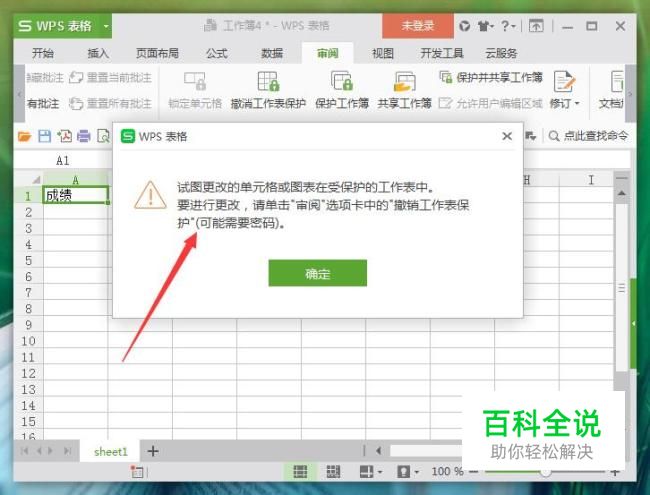This screenshot has width=650, height=495.
Task: Click the 确定 button in the dialog
Action: tap(318, 273)
